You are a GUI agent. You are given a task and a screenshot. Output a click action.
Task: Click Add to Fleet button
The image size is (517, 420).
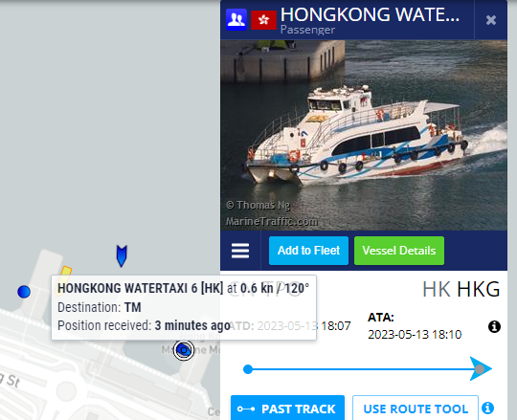tap(308, 251)
